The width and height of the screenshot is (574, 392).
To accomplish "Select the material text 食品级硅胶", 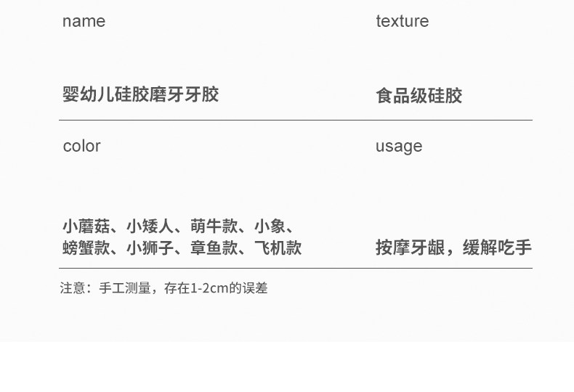I will 419,96.
